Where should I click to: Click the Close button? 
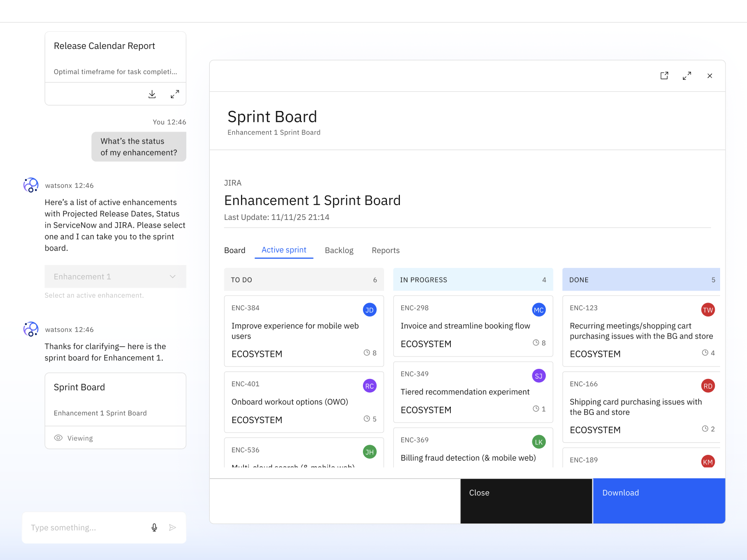[x=526, y=501]
